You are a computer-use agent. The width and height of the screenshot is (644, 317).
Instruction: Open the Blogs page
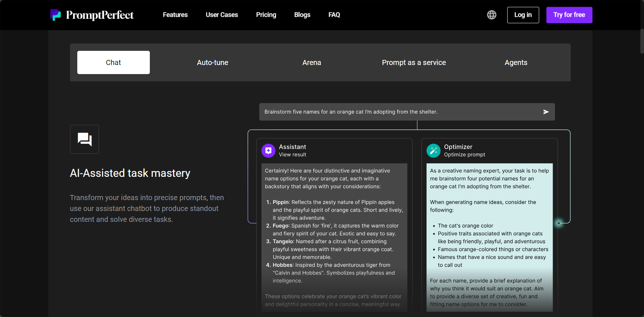[x=302, y=15]
